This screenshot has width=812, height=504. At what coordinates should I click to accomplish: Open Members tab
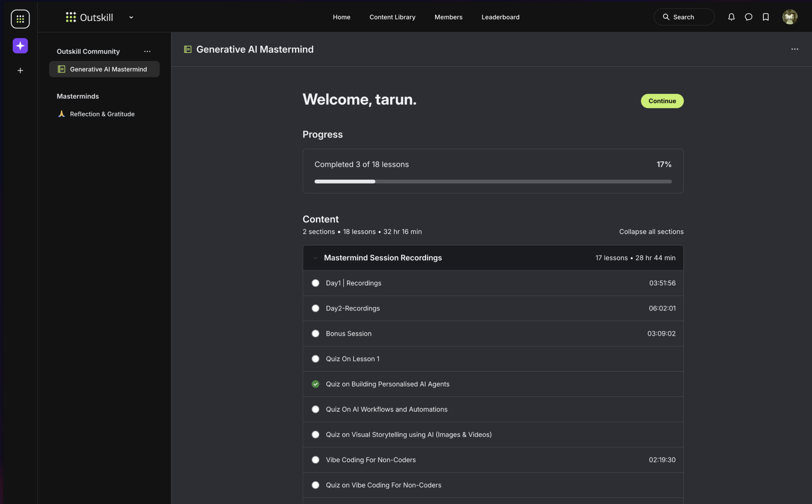pyautogui.click(x=448, y=17)
